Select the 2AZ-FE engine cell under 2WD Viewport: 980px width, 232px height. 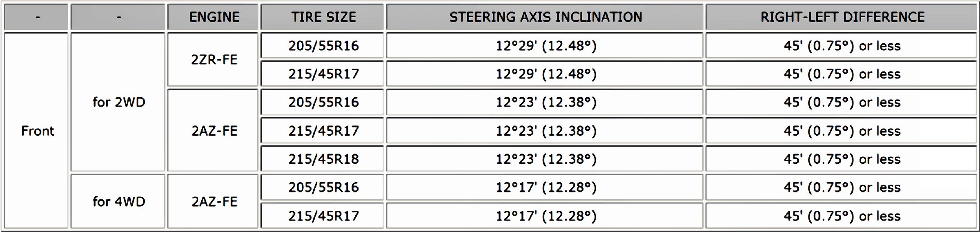[x=214, y=131]
